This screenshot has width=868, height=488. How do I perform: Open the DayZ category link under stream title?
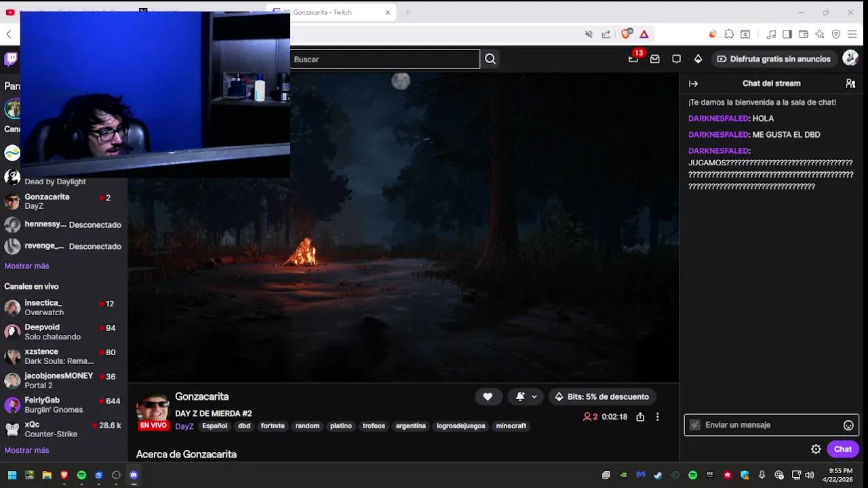click(x=184, y=426)
